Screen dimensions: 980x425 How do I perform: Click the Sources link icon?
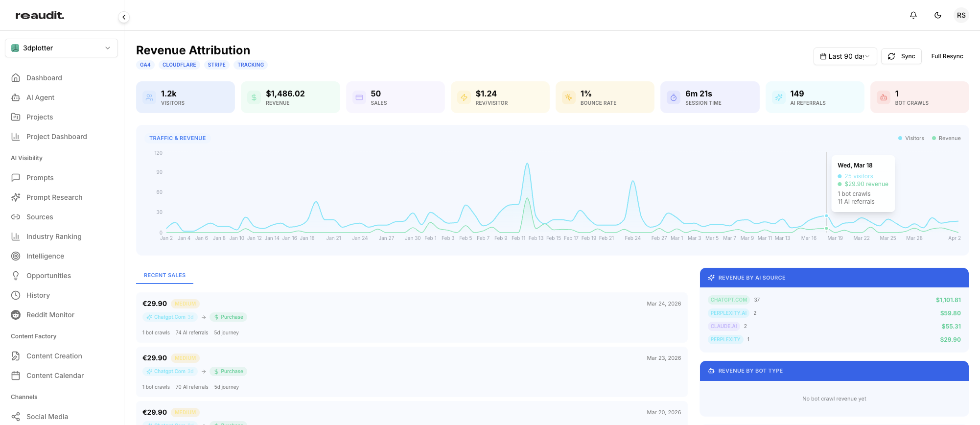pyautogui.click(x=16, y=217)
